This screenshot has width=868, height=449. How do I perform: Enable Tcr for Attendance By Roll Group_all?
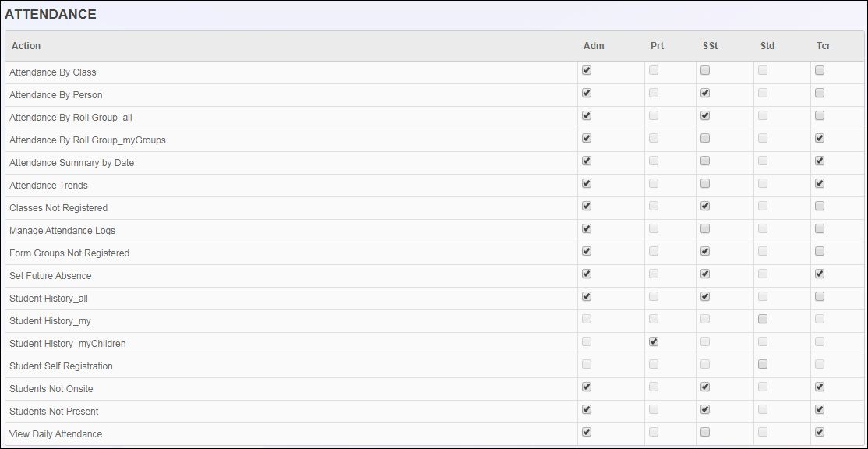[820, 115]
